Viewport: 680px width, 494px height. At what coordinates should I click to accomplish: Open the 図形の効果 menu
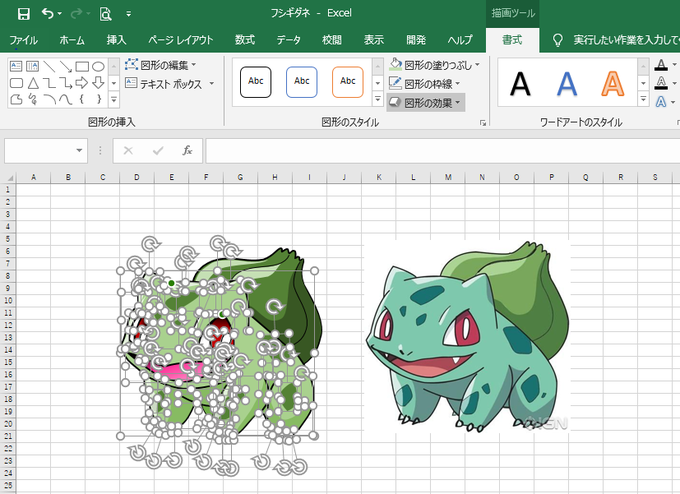(425, 103)
